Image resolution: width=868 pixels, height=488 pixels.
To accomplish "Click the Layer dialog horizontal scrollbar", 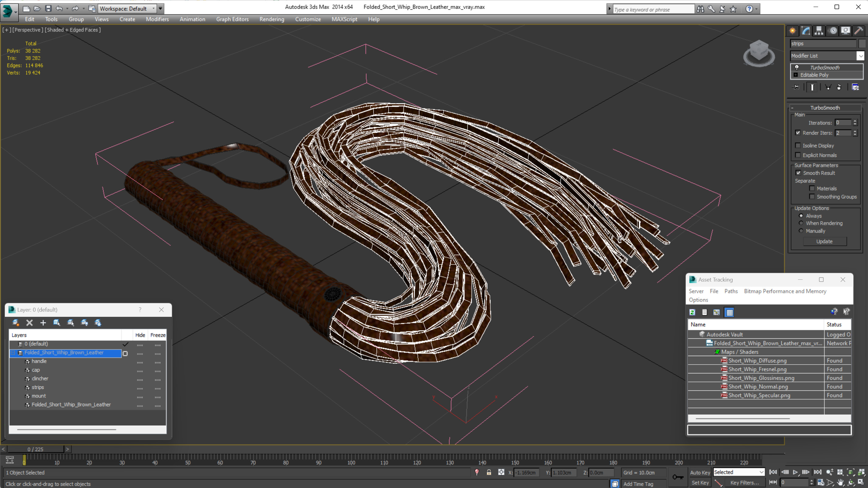I will (67, 429).
